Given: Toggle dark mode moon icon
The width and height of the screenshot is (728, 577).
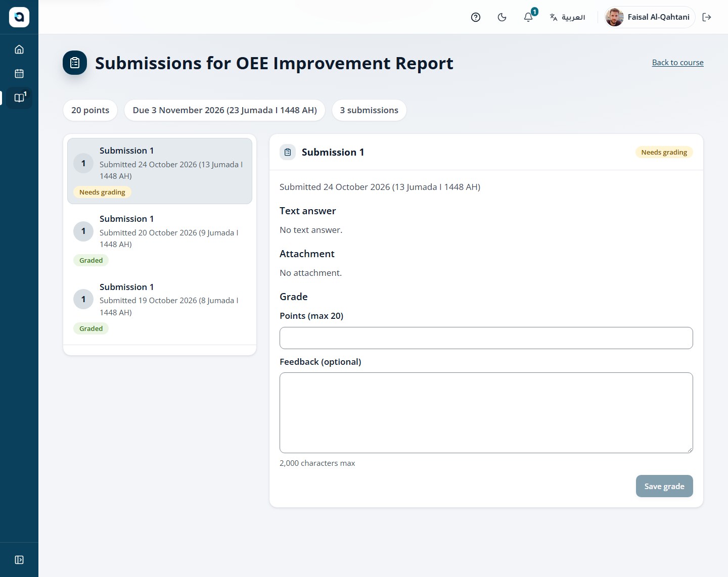Looking at the screenshot, I should [502, 17].
